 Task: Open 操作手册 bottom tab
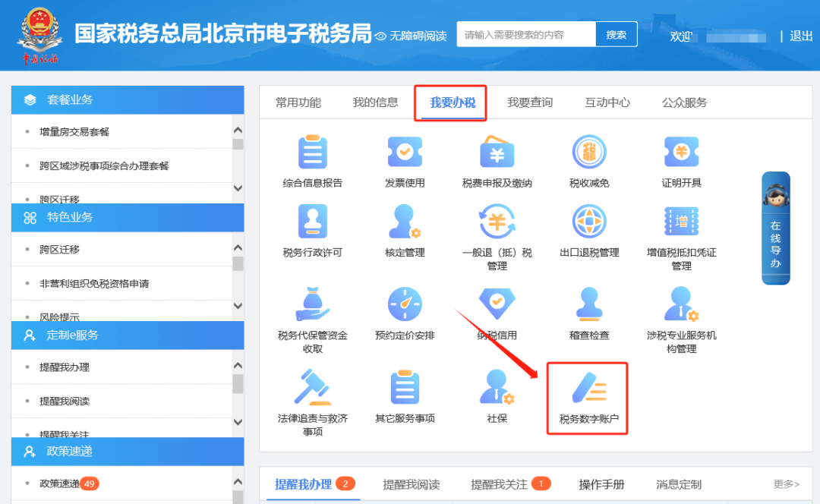click(601, 485)
